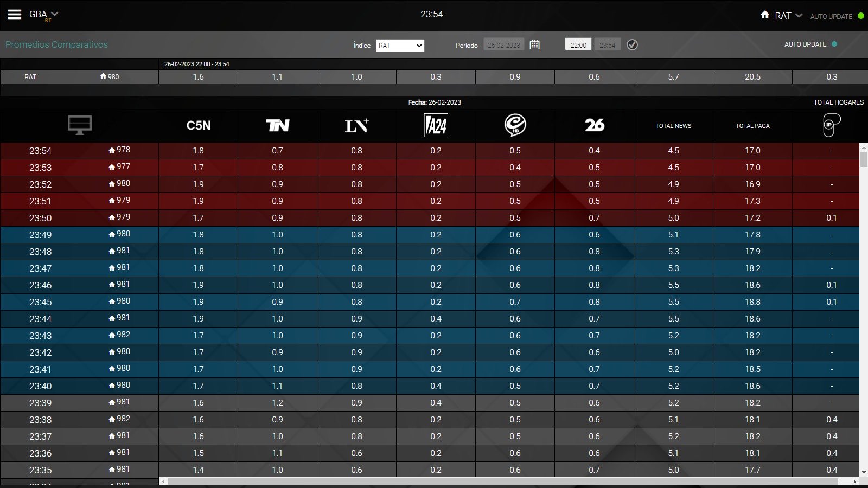Select the Canal 26 channel logo

tap(595, 125)
